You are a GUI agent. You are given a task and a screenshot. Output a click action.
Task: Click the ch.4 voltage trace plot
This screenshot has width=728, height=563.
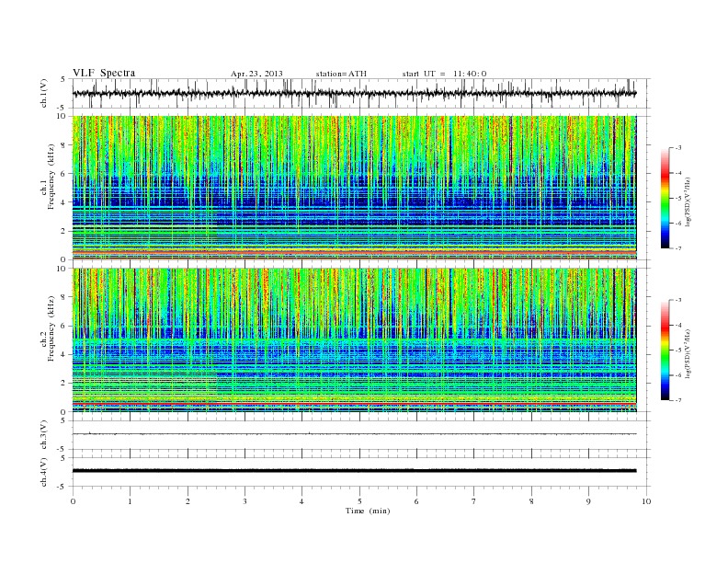pyautogui.click(x=361, y=472)
